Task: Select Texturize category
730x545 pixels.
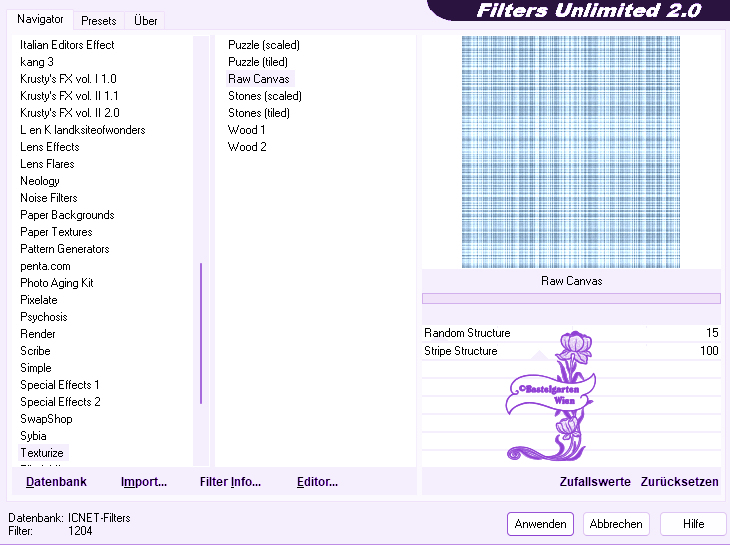Action: pyautogui.click(x=42, y=453)
